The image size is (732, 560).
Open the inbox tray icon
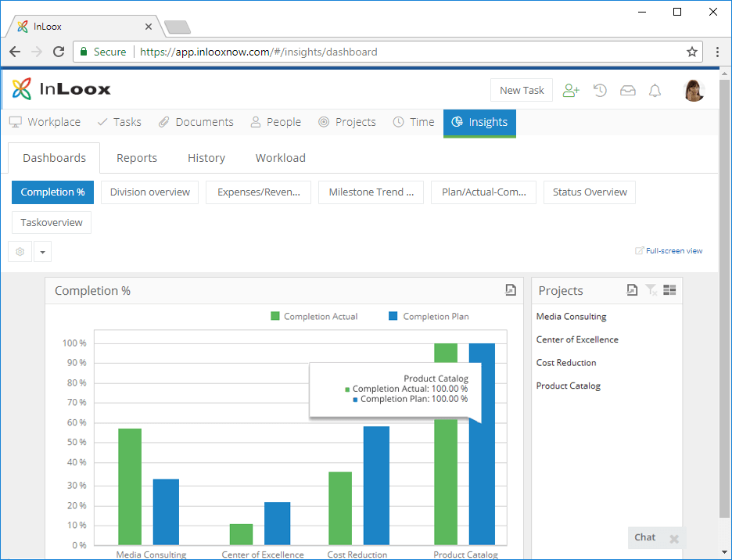[x=628, y=90]
